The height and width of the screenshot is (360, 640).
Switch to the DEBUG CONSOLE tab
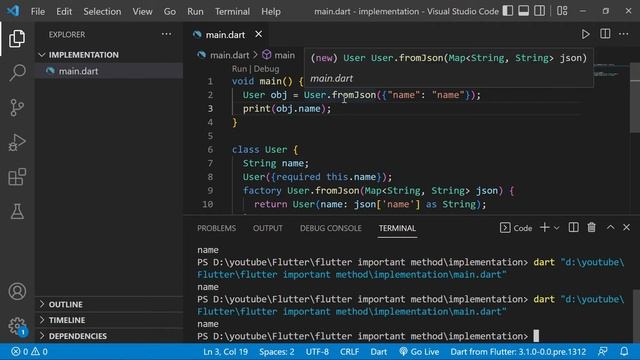click(x=331, y=228)
